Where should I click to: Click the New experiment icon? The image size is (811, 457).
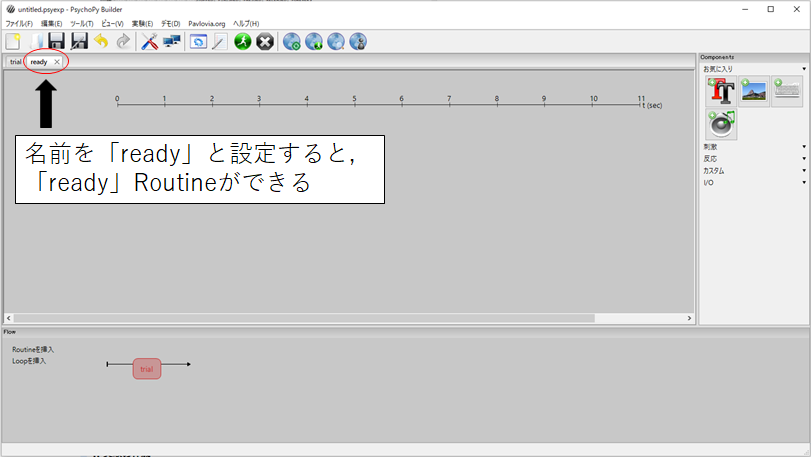pyautogui.click(x=13, y=41)
